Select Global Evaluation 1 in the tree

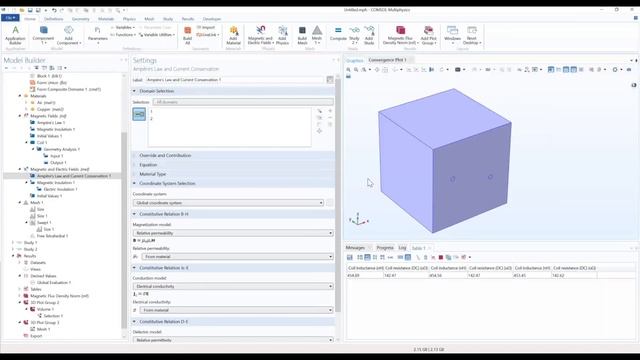pos(53,282)
